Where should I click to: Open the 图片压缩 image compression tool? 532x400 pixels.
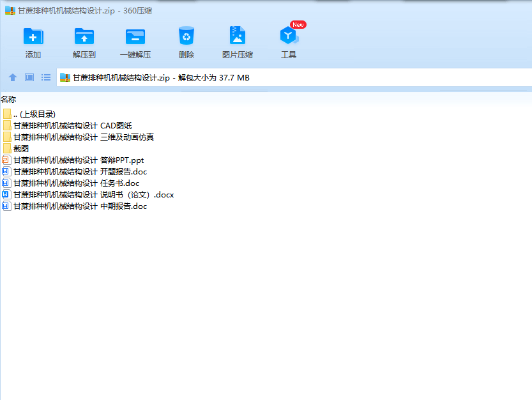click(237, 35)
